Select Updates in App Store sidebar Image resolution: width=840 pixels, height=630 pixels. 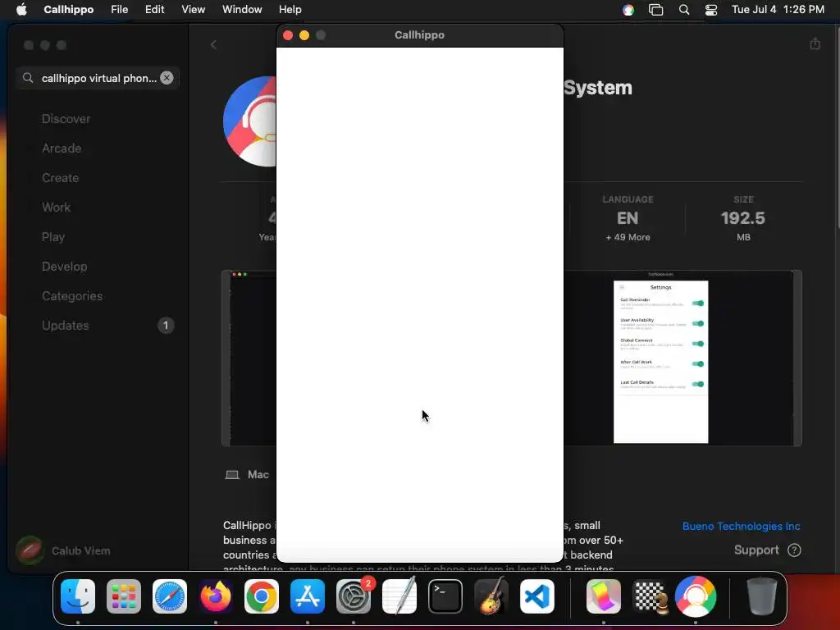pos(66,325)
